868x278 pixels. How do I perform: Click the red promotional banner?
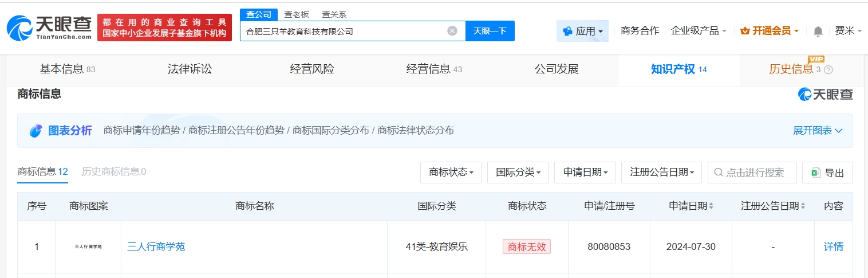(164, 28)
